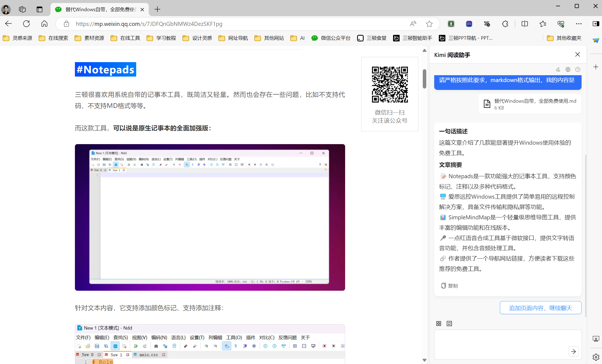Viewport: 602px width, 364px height.
Task: Expand the 网址导航 bookmark folder
Action: coord(233,38)
